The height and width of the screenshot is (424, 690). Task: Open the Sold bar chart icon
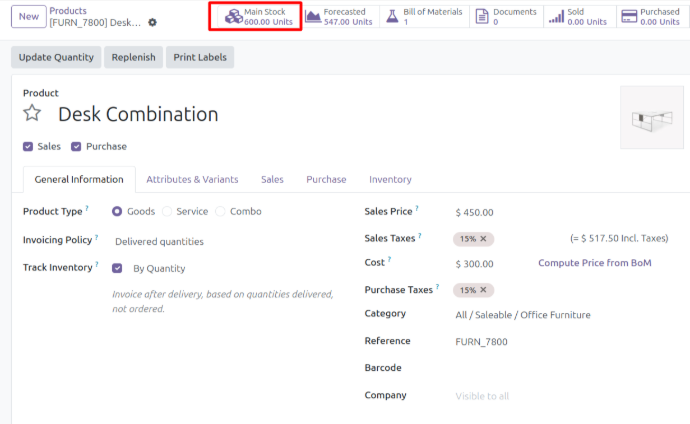click(556, 17)
